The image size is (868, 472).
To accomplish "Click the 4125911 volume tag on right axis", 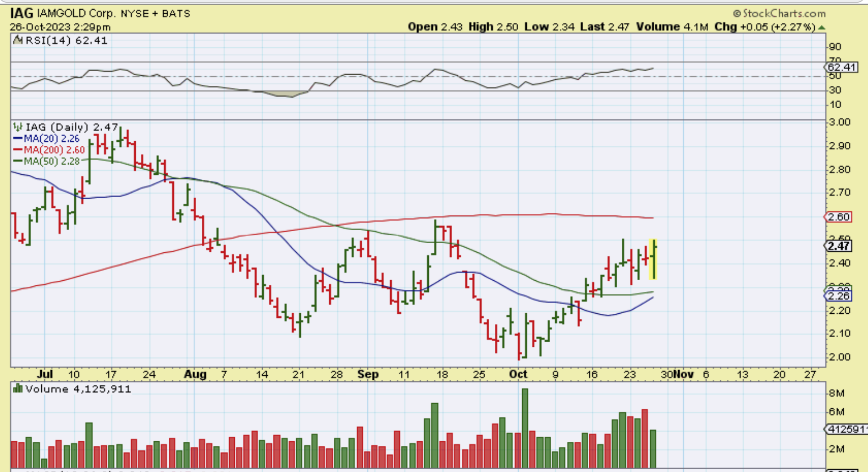I will [x=846, y=429].
